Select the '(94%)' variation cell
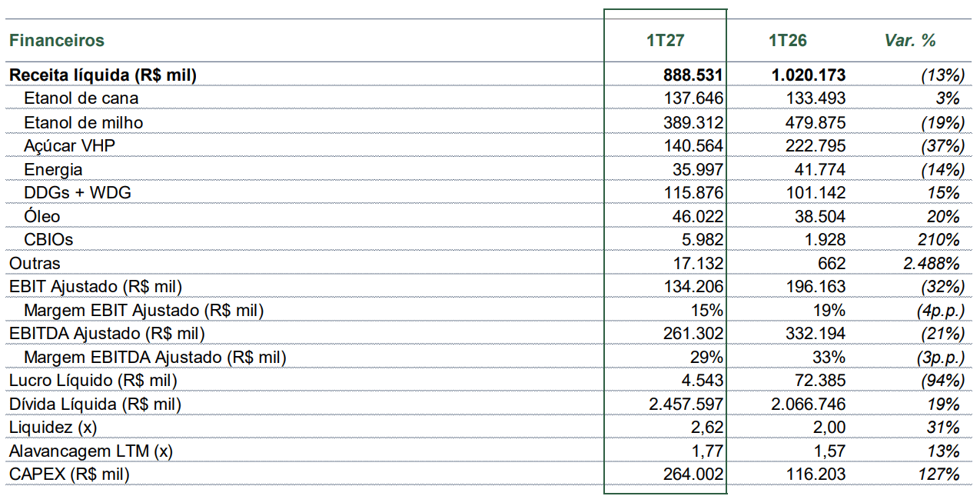 942,381
